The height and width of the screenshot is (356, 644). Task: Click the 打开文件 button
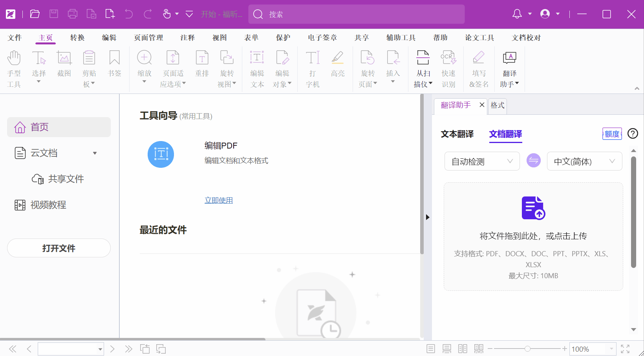[59, 248]
